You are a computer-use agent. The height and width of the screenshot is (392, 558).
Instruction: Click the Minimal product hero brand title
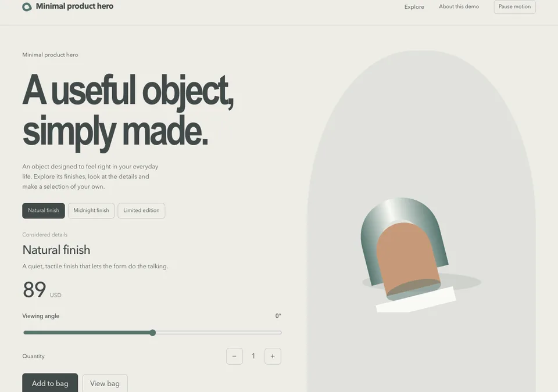click(74, 6)
